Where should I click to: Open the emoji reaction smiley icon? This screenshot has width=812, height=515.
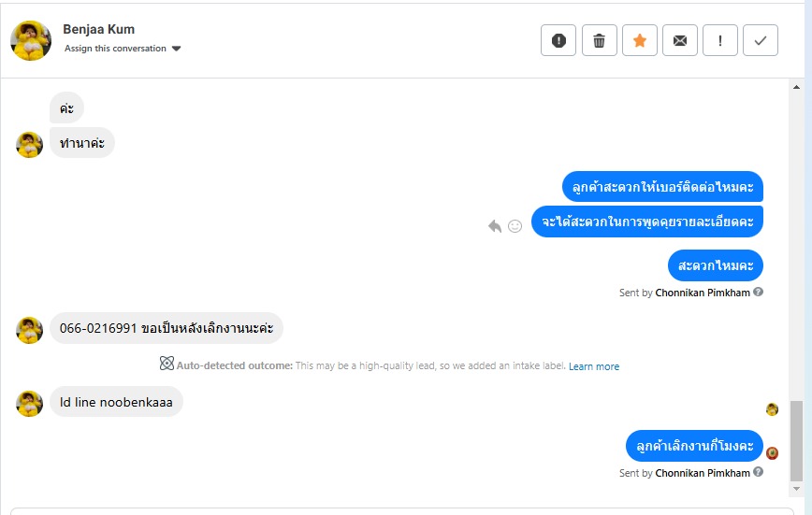click(x=515, y=225)
